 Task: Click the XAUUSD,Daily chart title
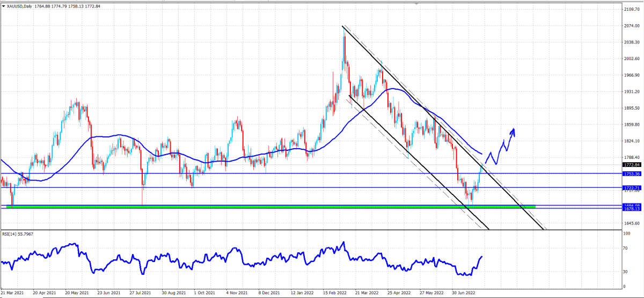(20, 6)
